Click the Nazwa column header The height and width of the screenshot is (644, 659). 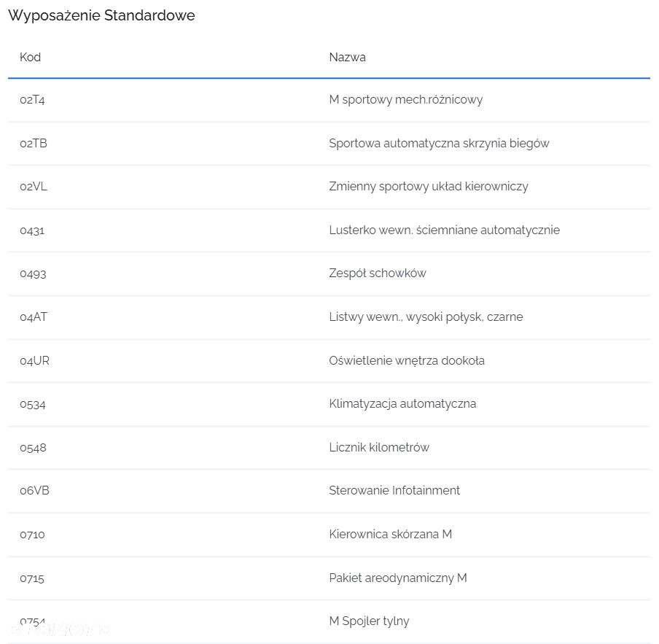[x=347, y=57]
